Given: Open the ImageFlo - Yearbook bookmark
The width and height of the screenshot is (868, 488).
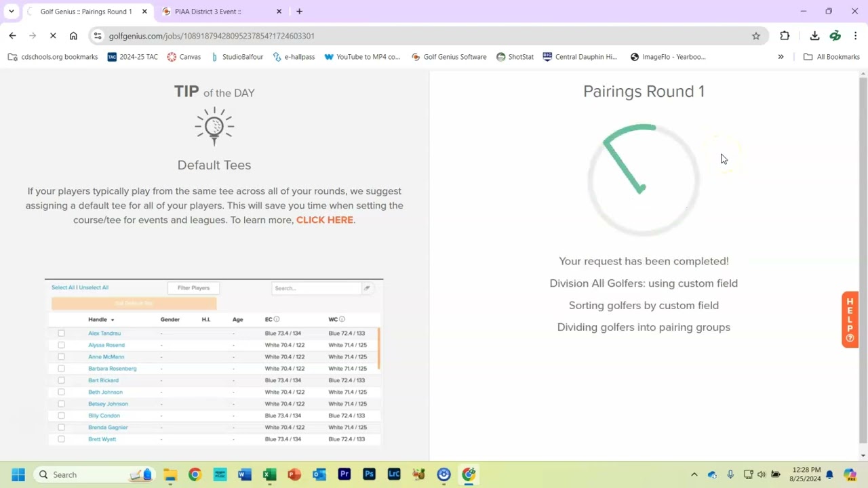Looking at the screenshot, I should pos(668,57).
